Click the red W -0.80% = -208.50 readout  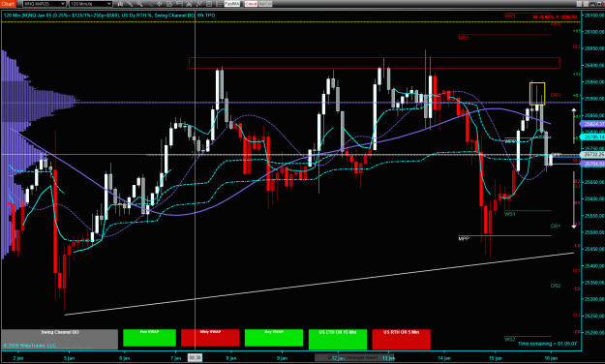(x=555, y=16)
